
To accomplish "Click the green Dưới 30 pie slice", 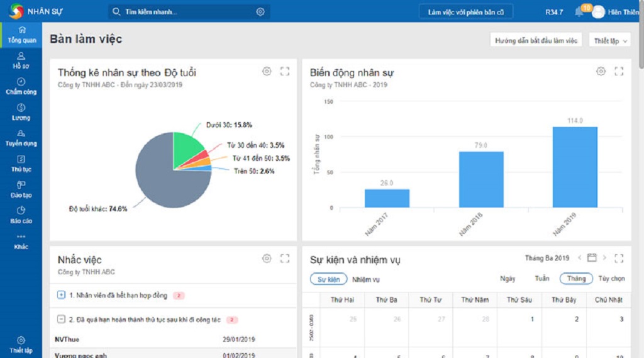I will click(x=186, y=147).
